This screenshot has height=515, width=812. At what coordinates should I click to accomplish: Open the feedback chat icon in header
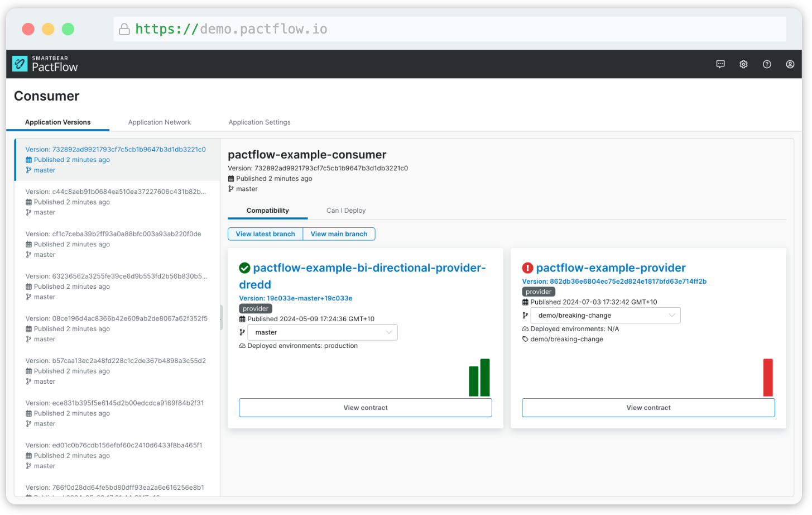click(x=720, y=64)
